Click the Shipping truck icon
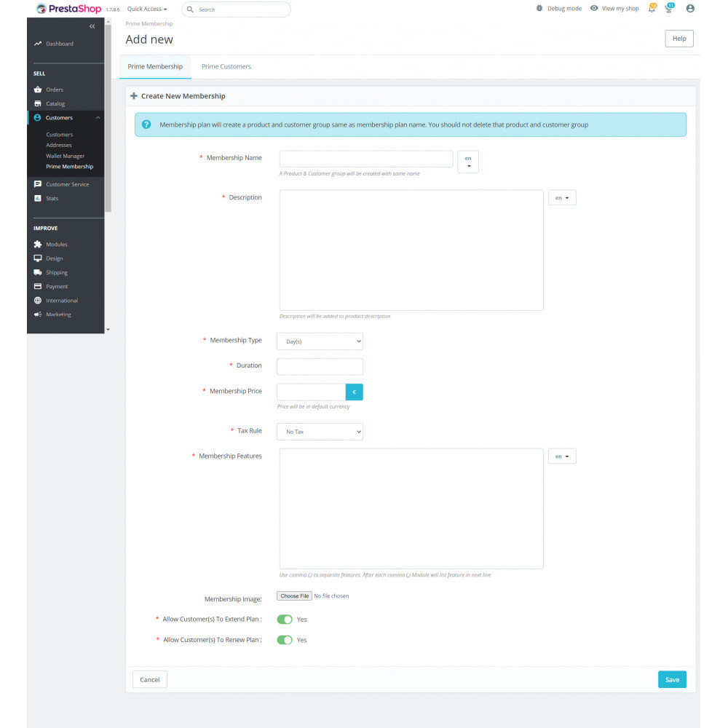 tap(38, 272)
